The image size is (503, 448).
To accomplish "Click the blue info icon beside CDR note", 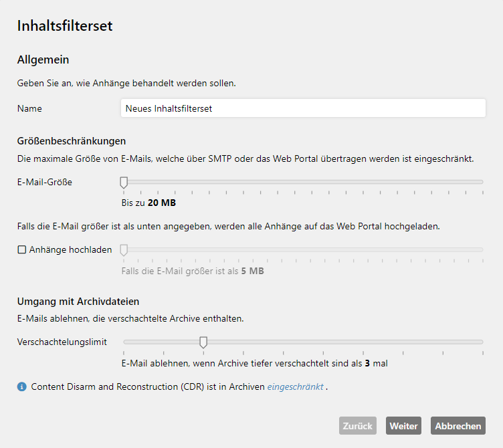I will (x=22, y=386).
